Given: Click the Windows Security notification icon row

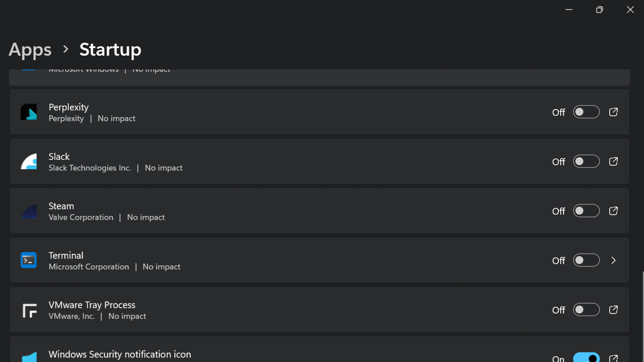Looking at the screenshot, I should (319, 349).
